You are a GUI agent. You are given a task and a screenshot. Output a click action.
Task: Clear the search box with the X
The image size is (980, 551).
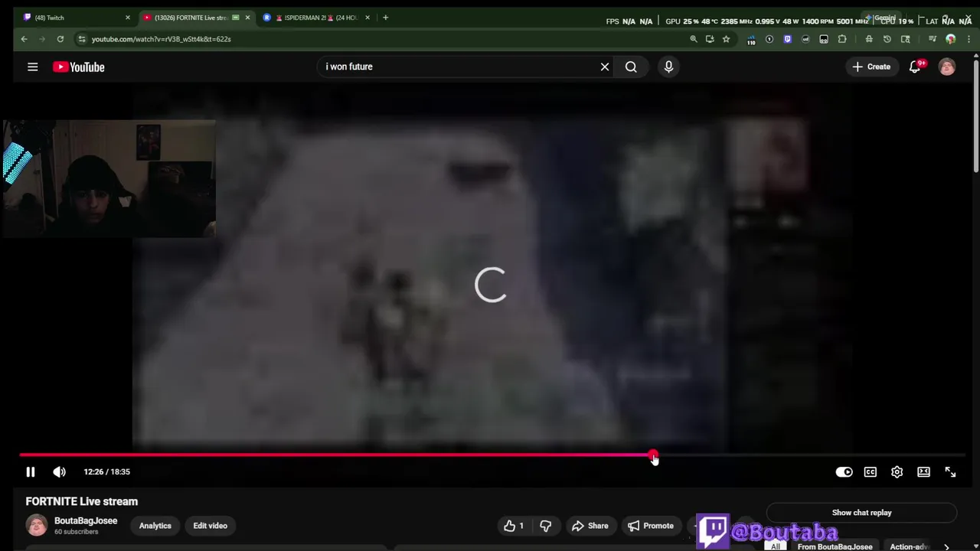(605, 67)
